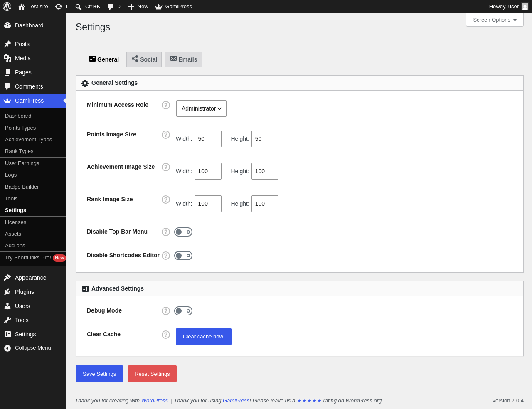Collapse the General Settings section header
This screenshot has width=532, height=409.
(299, 83)
